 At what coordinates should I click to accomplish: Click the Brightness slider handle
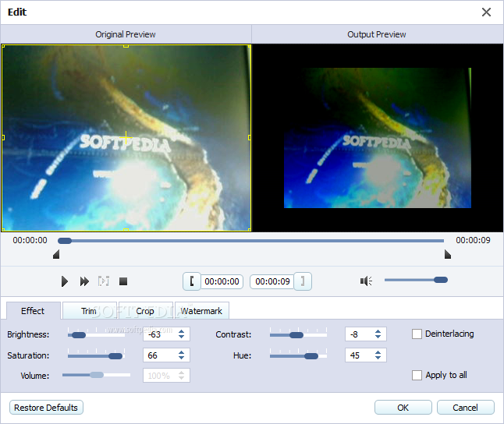[79, 335]
